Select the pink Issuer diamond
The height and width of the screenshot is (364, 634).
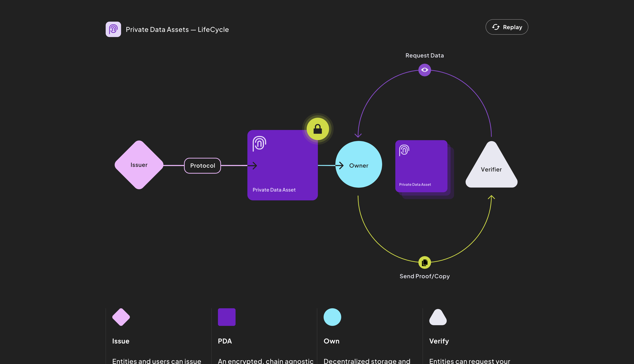coord(139,165)
